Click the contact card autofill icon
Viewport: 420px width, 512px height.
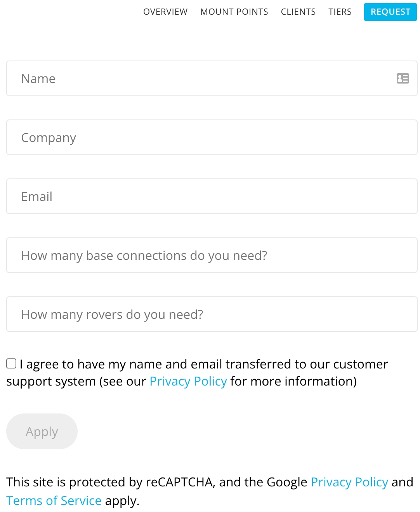click(403, 79)
